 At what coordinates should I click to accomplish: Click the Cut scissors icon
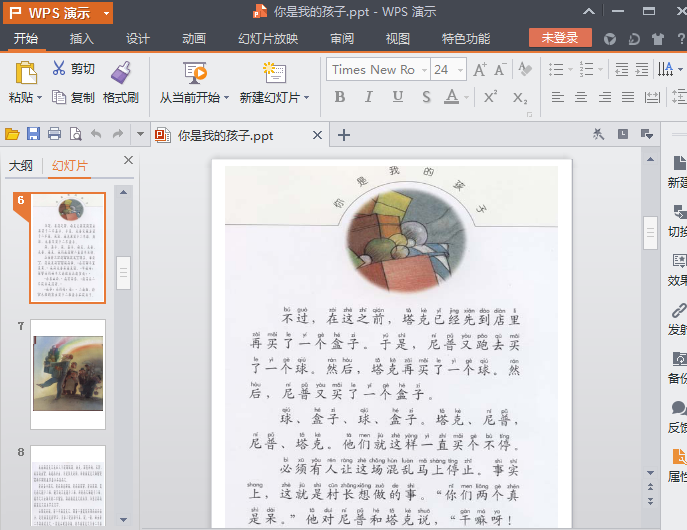58,68
